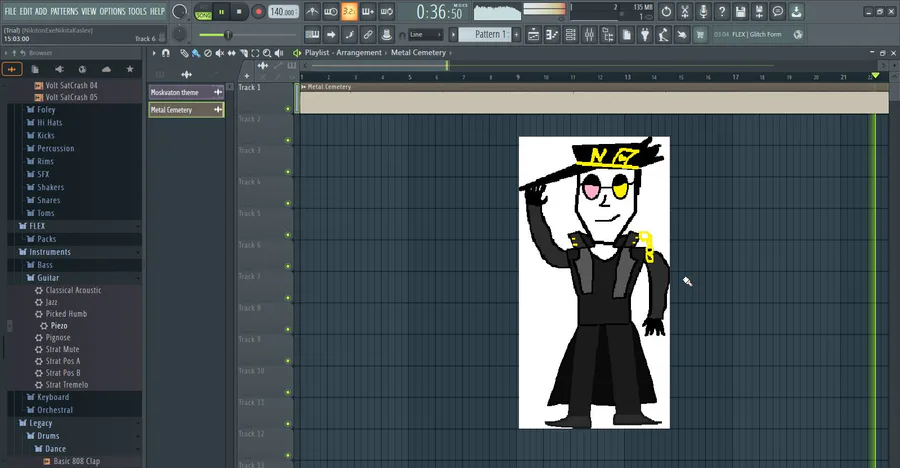Select the Delete tool in Playlist

coord(208,53)
